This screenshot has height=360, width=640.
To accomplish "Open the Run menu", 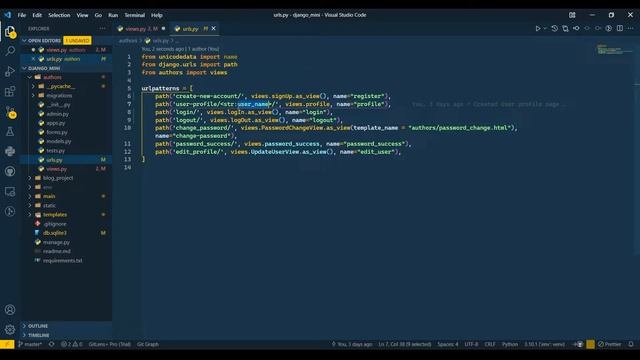I will tap(113, 15).
